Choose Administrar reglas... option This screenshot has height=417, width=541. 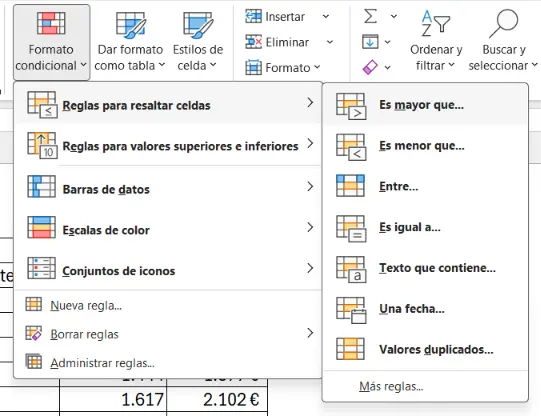tap(168, 363)
